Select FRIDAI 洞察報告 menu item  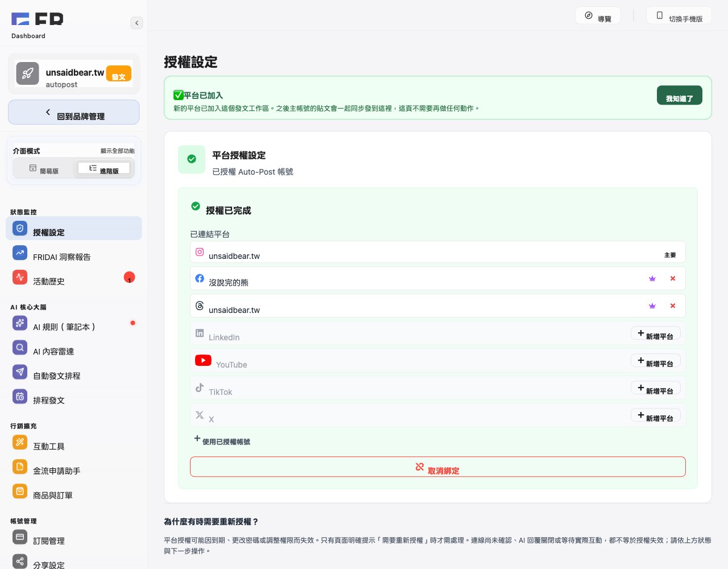click(x=74, y=253)
